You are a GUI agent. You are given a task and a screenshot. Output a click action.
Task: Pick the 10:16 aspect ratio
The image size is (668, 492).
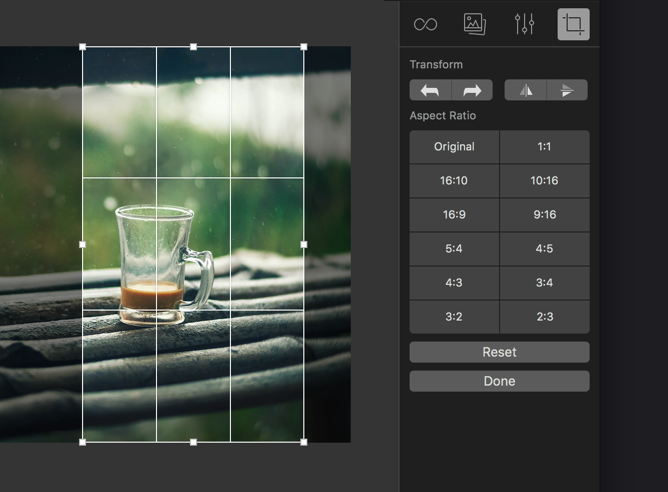[x=544, y=181]
